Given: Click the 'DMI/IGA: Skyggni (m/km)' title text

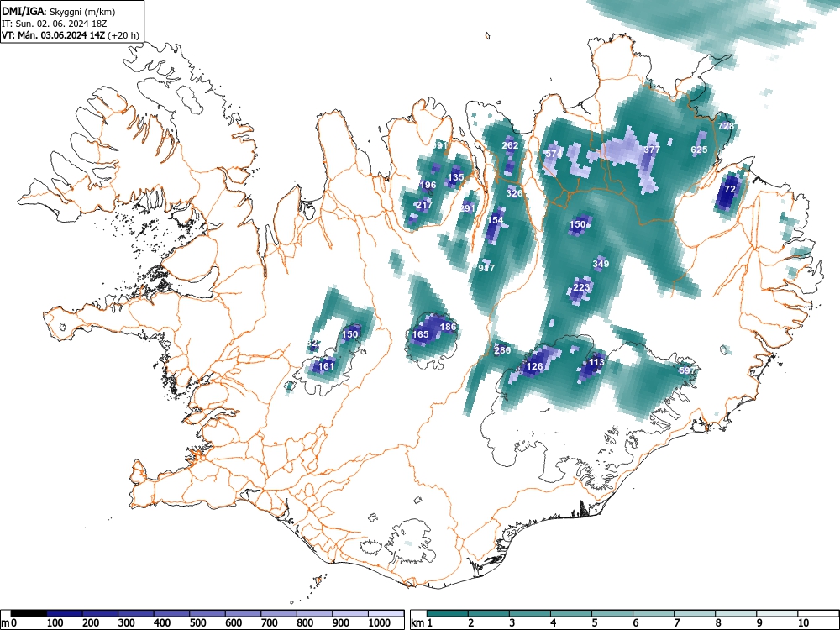Looking at the screenshot, I should [59, 11].
